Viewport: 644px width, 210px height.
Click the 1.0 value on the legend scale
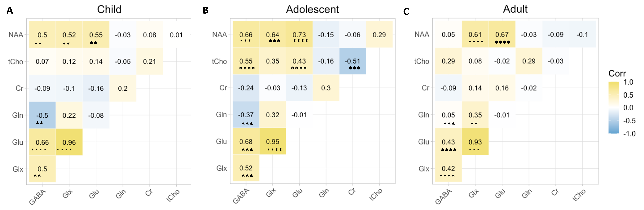628,82
